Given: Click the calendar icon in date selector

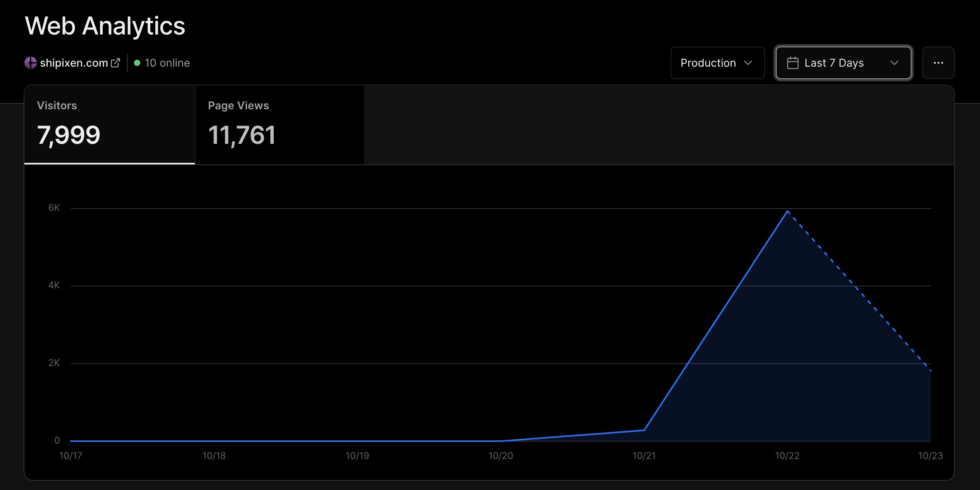Looking at the screenshot, I should (x=793, y=63).
